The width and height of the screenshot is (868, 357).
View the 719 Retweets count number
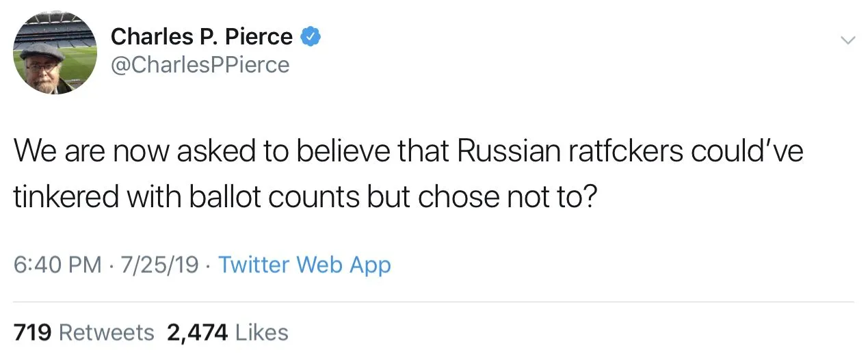tap(33, 332)
